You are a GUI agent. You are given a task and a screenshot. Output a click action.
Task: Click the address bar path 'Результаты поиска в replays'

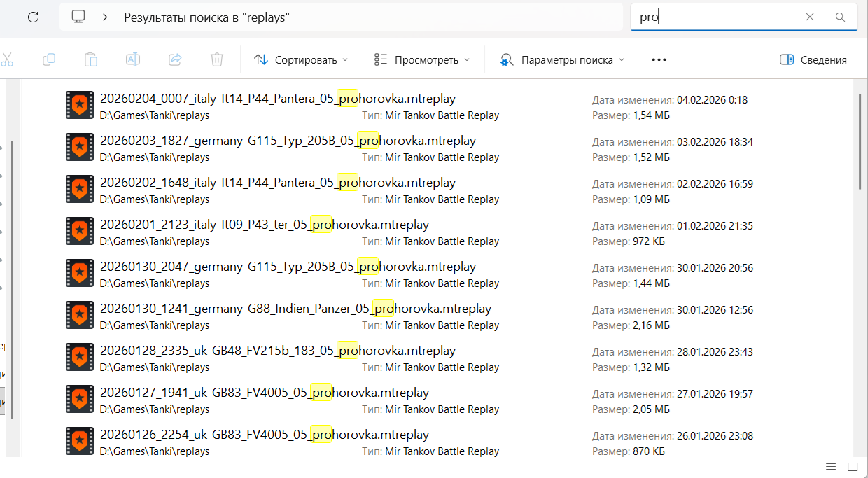point(206,17)
